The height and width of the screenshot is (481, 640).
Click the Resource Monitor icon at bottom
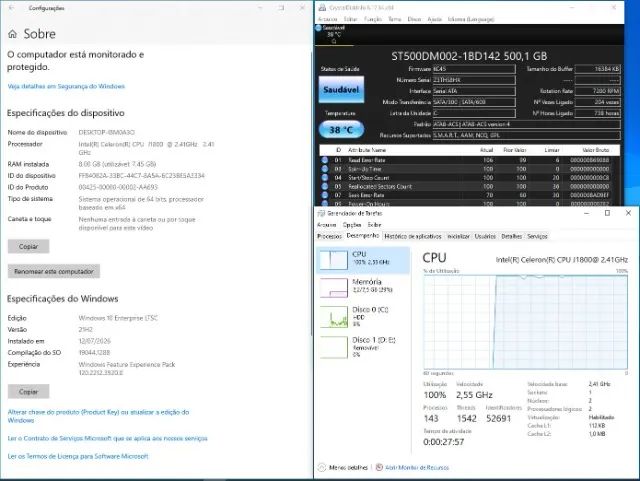379,468
